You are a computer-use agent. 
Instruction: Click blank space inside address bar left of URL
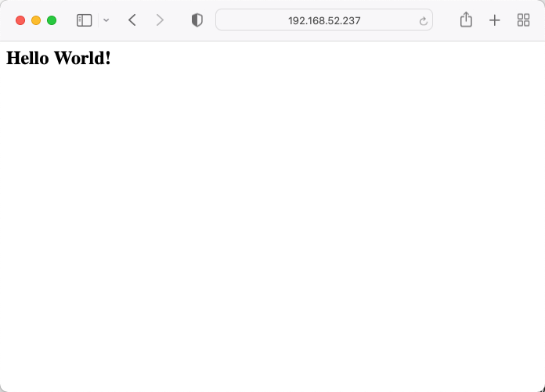point(252,20)
